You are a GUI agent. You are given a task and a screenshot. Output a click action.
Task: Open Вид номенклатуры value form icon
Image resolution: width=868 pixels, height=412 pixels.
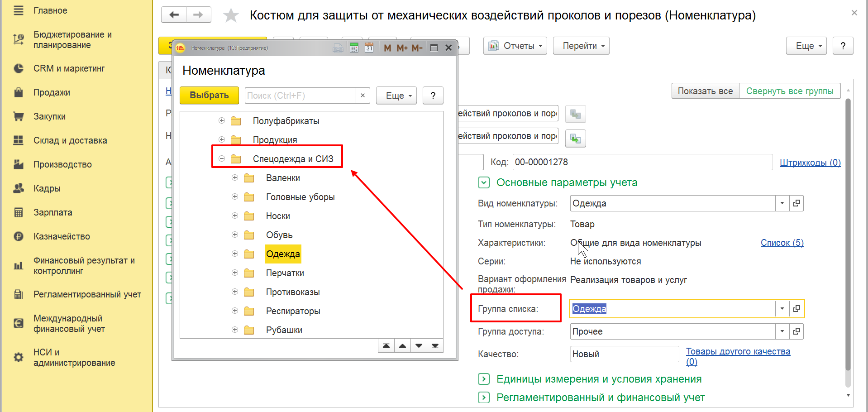pos(796,203)
